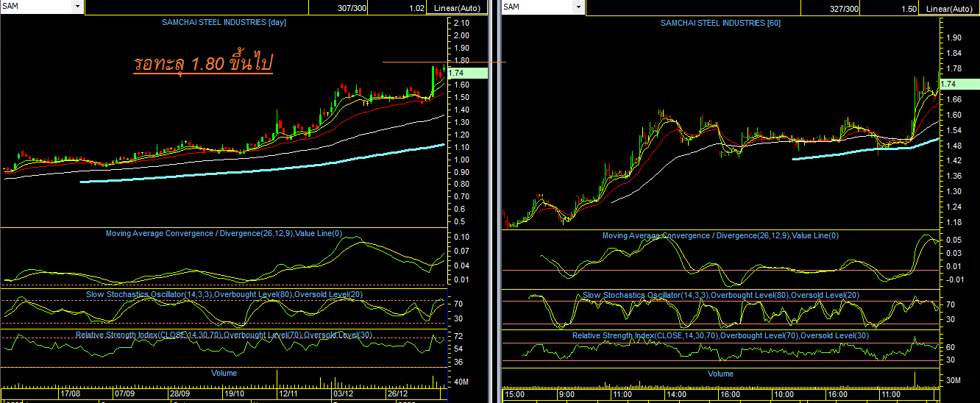This screenshot has width=980, height=403.
Task: Select the 307/300 bar count in left chart
Action: tap(351, 9)
